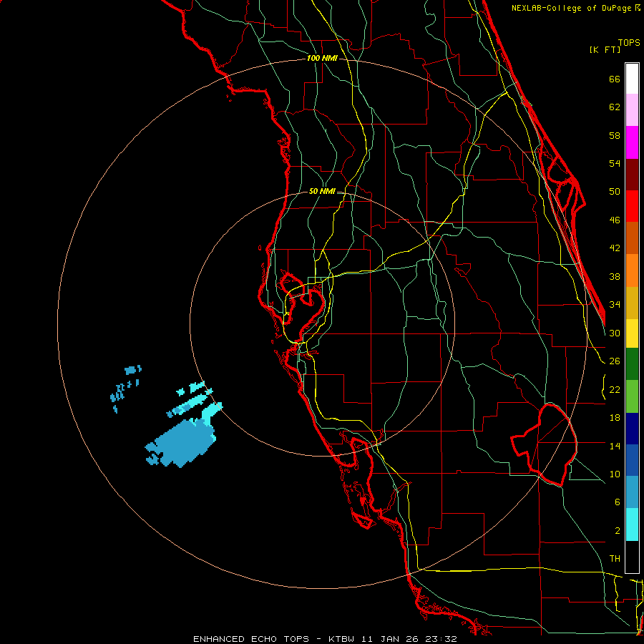Select the navy blue legend band
This screenshot has height=644, width=644.
coord(632,429)
